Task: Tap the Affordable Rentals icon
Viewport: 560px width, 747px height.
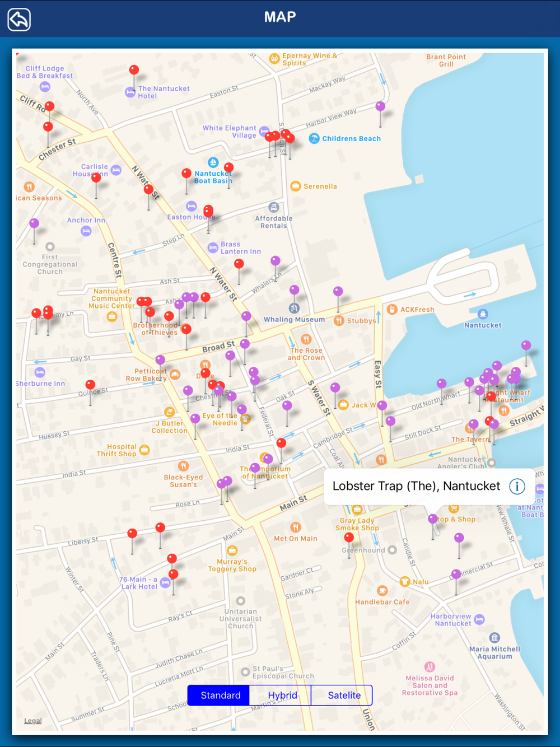Action: point(273,207)
